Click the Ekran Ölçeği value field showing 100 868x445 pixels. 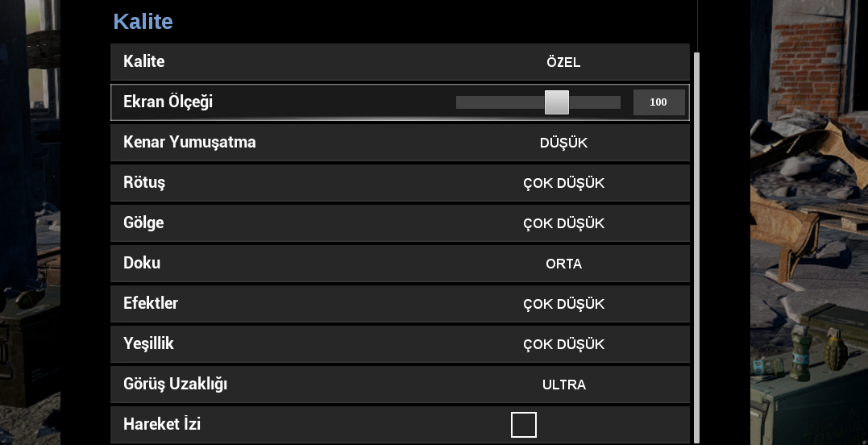click(x=658, y=102)
